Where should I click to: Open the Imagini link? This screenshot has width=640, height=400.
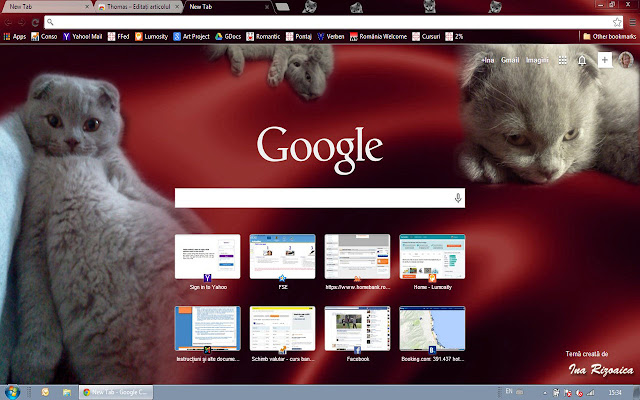coord(537,60)
